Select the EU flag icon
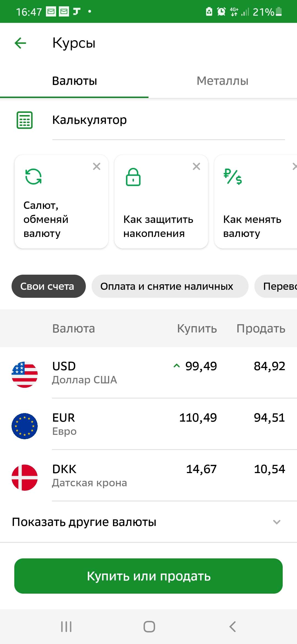This screenshot has width=297, height=644. pos(25,426)
